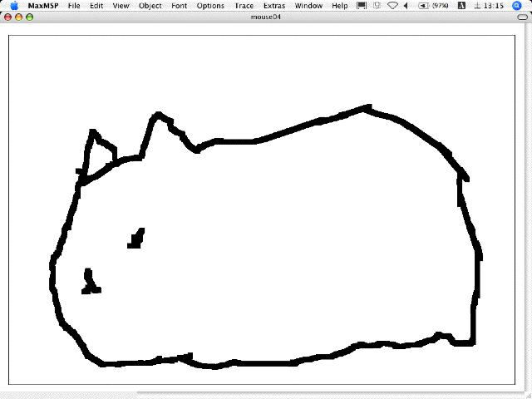Click the mouse04 window title

pyautogui.click(x=266, y=17)
